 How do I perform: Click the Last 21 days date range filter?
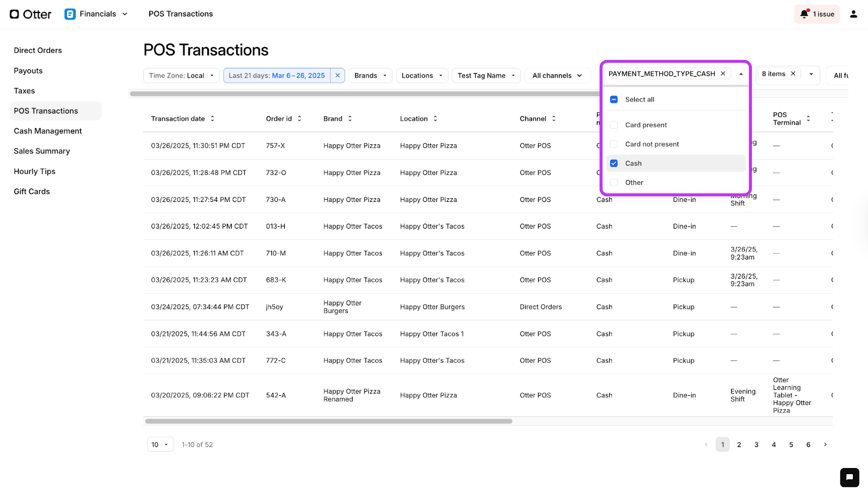coord(277,75)
